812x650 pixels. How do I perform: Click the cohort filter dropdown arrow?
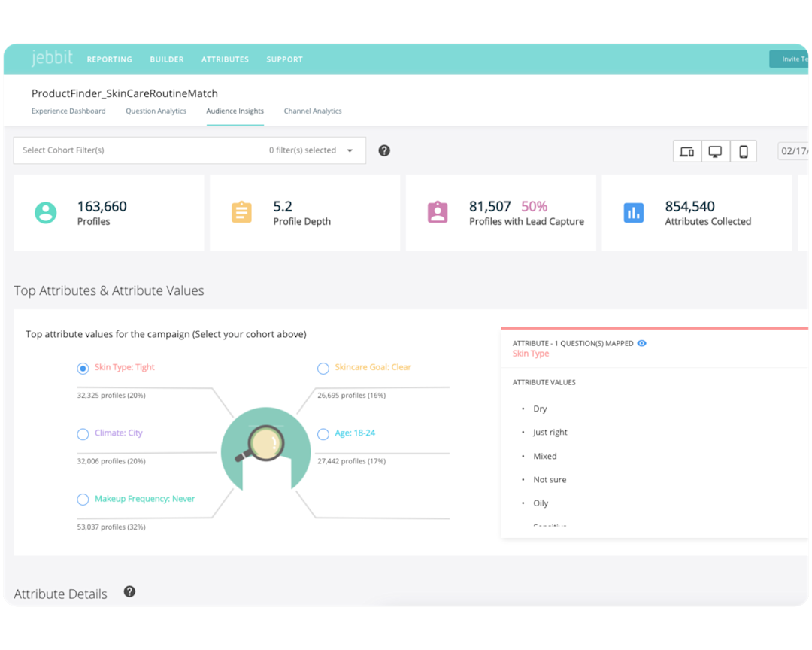point(350,150)
